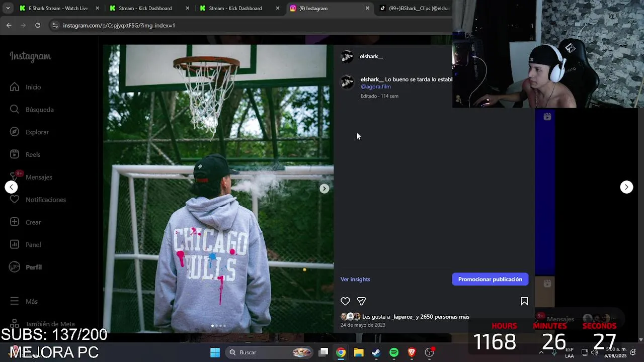This screenshot has width=644, height=362.
Task: Open Steam from the taskbar
Action: pos(376,352)
